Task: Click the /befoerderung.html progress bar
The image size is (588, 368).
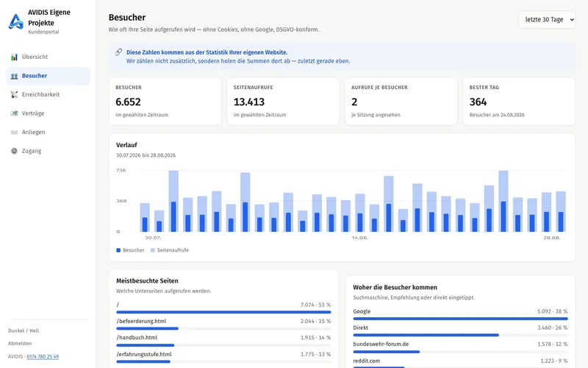Action: click(223, 328)
